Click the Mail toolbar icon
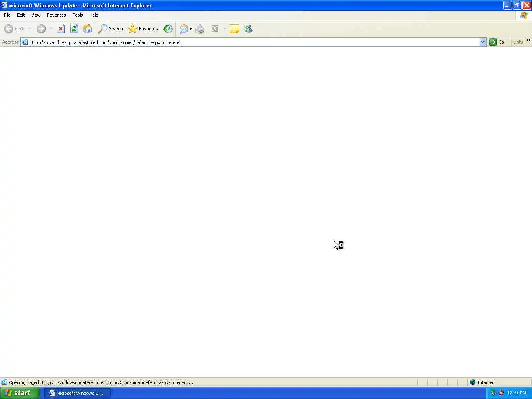 point(183,29)
